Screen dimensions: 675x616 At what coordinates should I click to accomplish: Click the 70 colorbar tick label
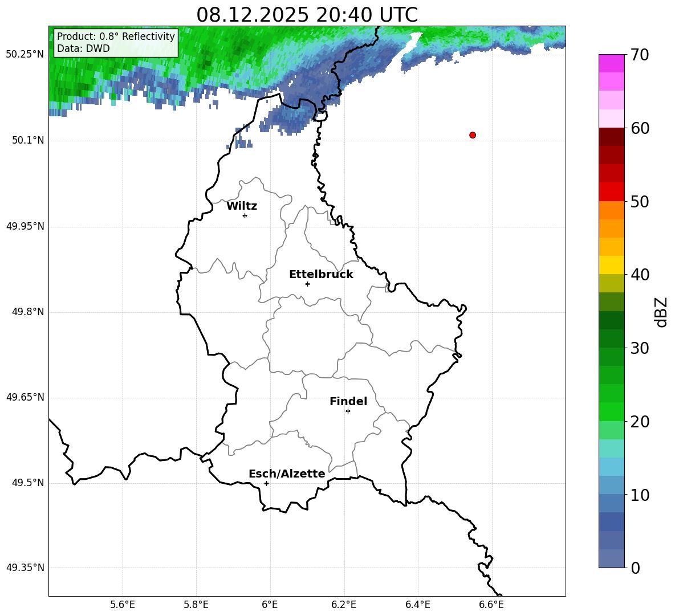[x=640, y=55]
